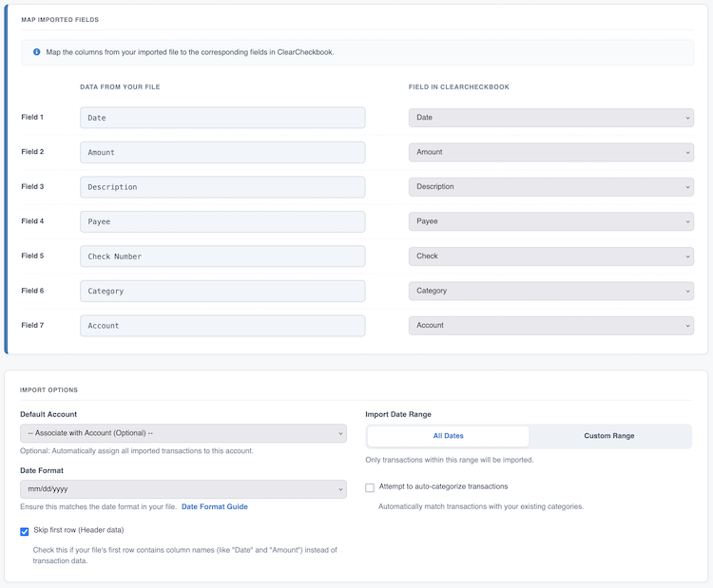Switch to Custom Range date option

click(x=609, y=436)
